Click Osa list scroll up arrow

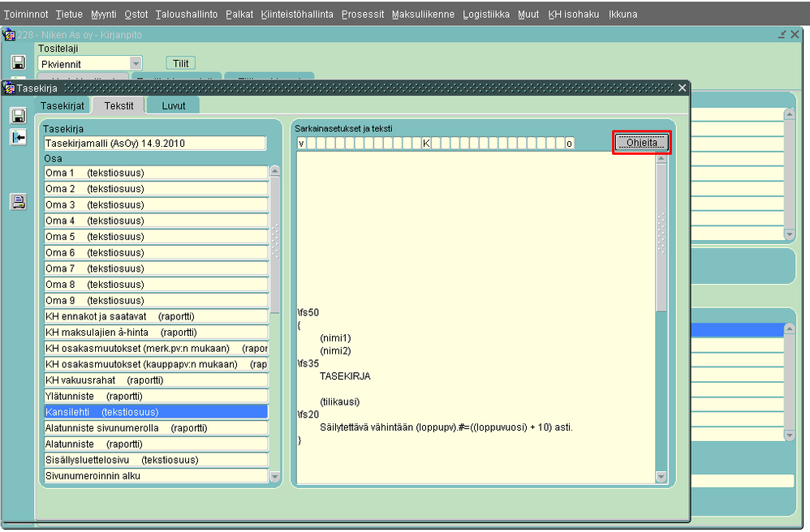click(x=275, y=171)
